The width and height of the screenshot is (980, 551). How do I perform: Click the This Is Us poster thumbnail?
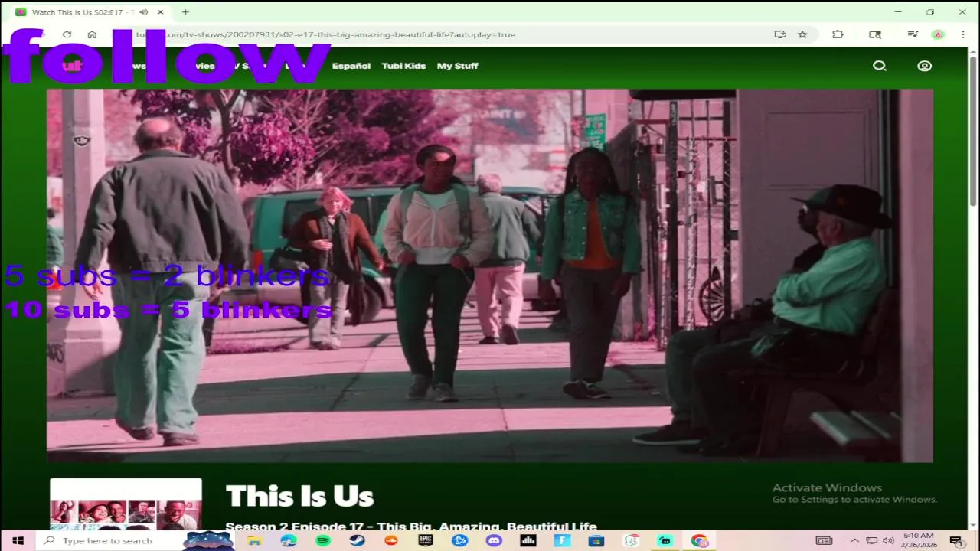point(126,504)
